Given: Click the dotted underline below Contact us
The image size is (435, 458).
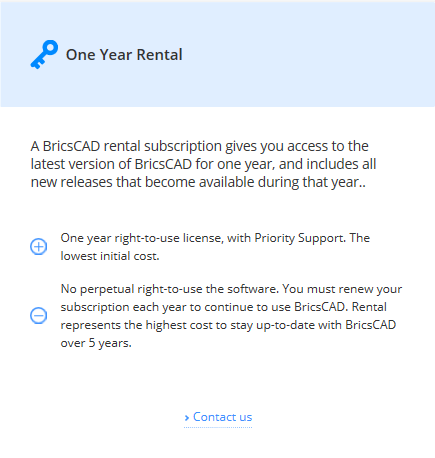Looking at the screenshot, I should [x=218, y=427].
